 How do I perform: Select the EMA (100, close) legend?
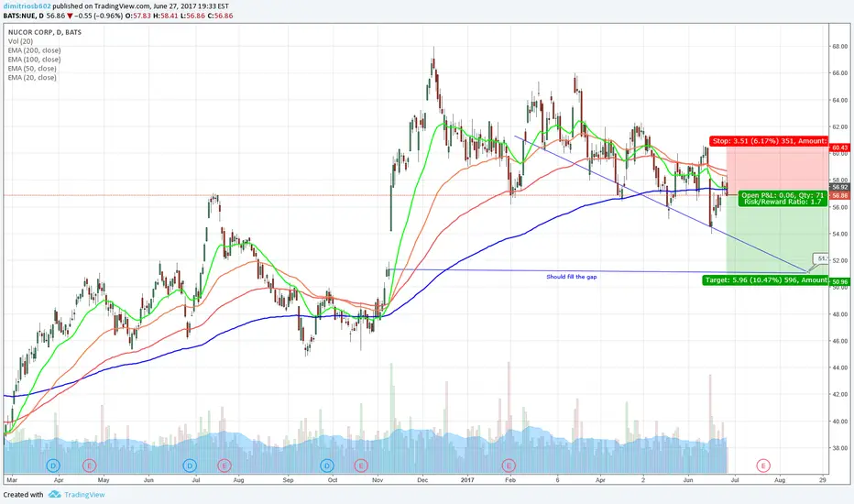tap(34, 60)
